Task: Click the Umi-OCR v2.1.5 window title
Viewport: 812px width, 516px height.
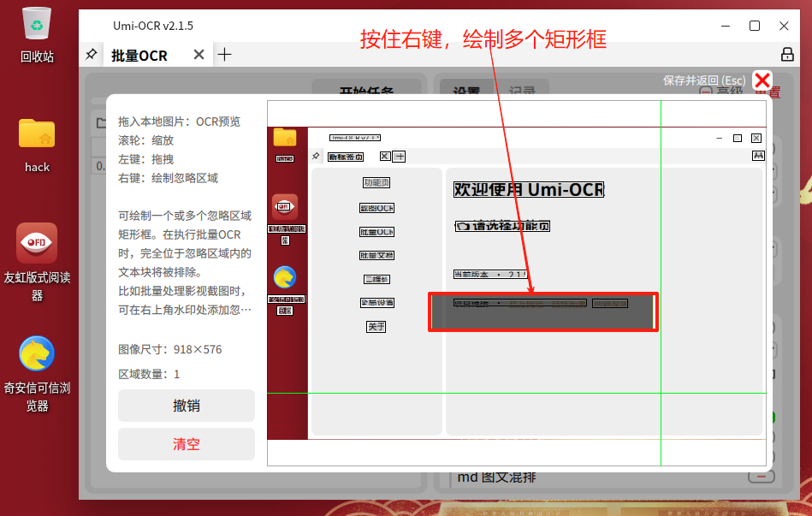Action: coord(153,26)
